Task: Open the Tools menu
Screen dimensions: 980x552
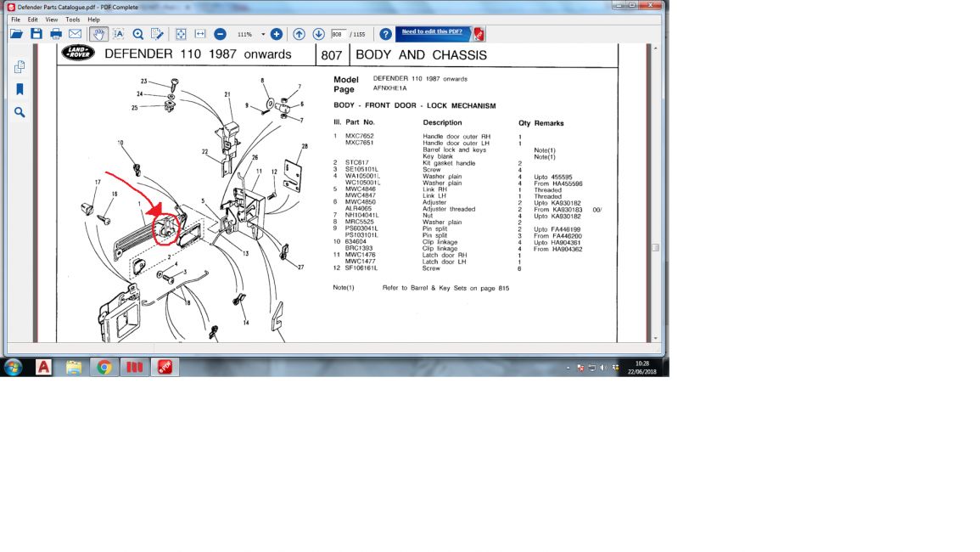Action: click(x=72, y=20)
